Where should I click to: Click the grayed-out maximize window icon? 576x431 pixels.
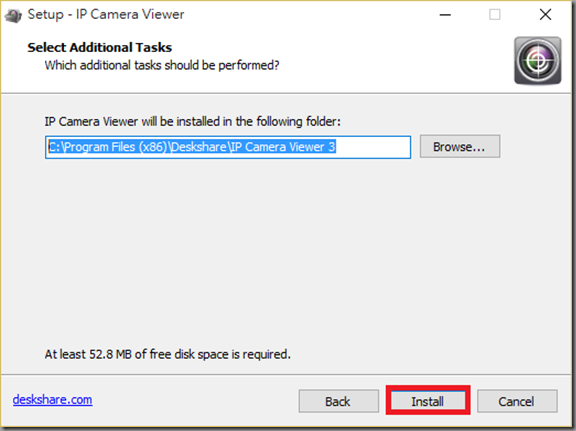pyautogui.click(x=494, y=15)
